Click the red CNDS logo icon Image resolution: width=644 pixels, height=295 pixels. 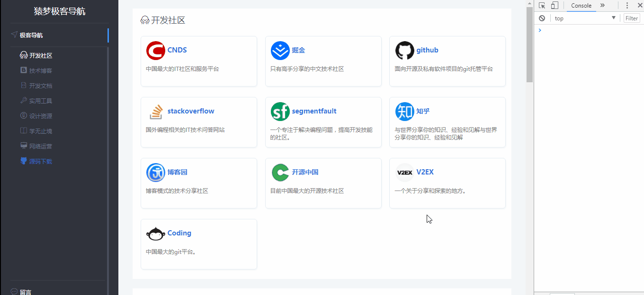pyautogui.click(x=156, y=50)
